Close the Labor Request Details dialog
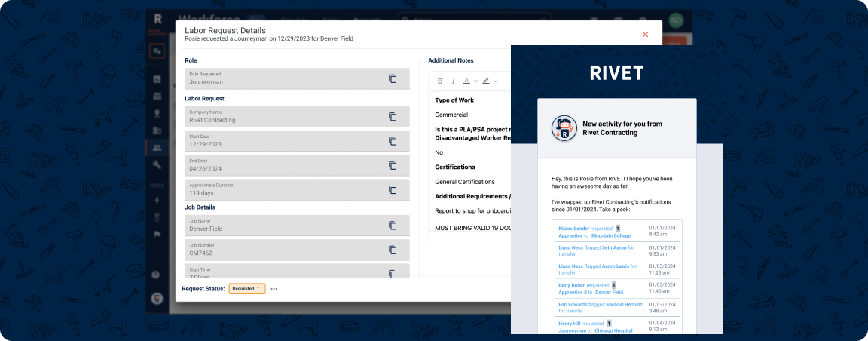 click(645, 35)
